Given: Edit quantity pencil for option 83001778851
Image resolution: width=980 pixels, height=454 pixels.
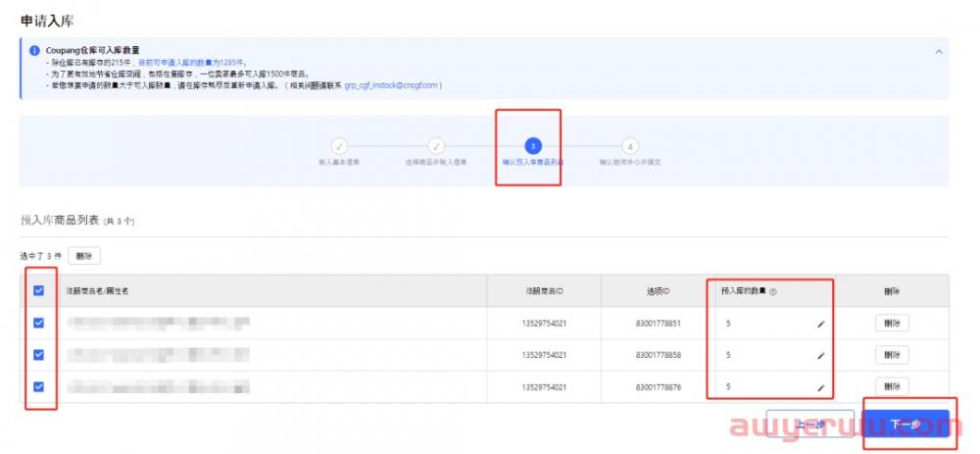Looking at the screenshot, I should click(820, 324).
